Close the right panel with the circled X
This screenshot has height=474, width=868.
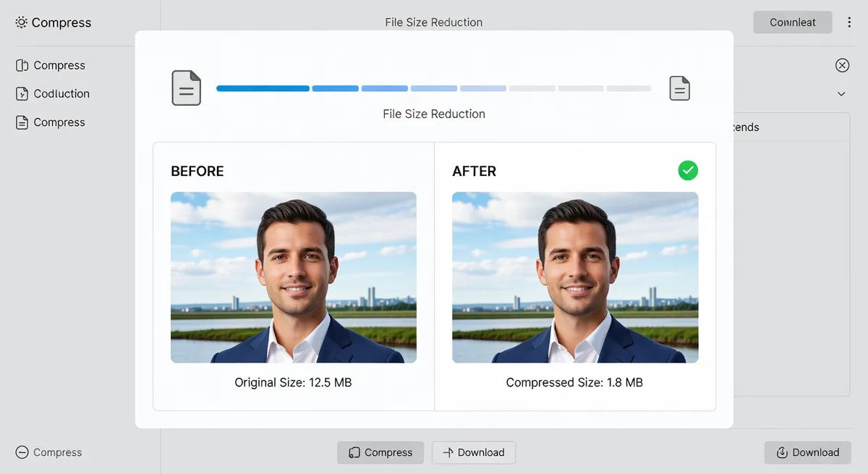tap(842, 65)
